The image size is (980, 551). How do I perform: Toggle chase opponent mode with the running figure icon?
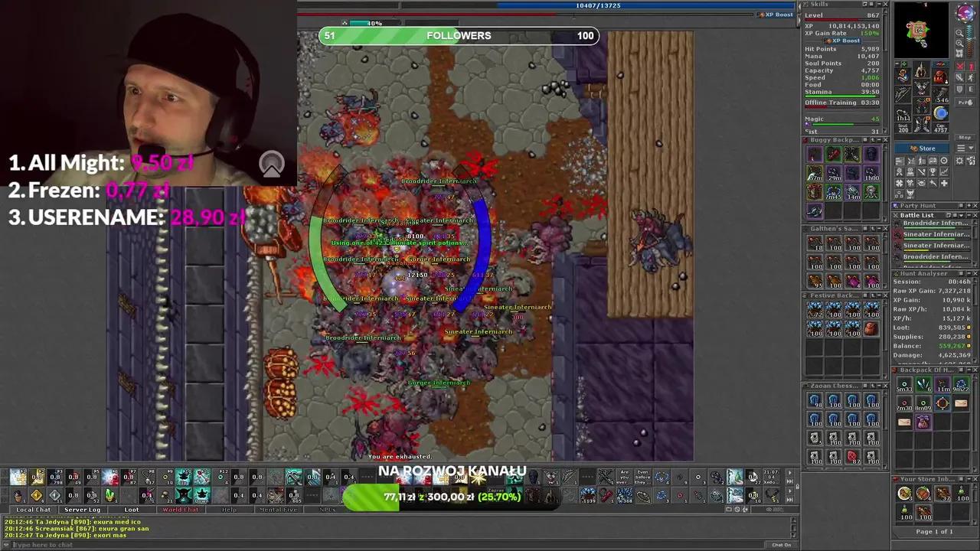pos(969,79)
